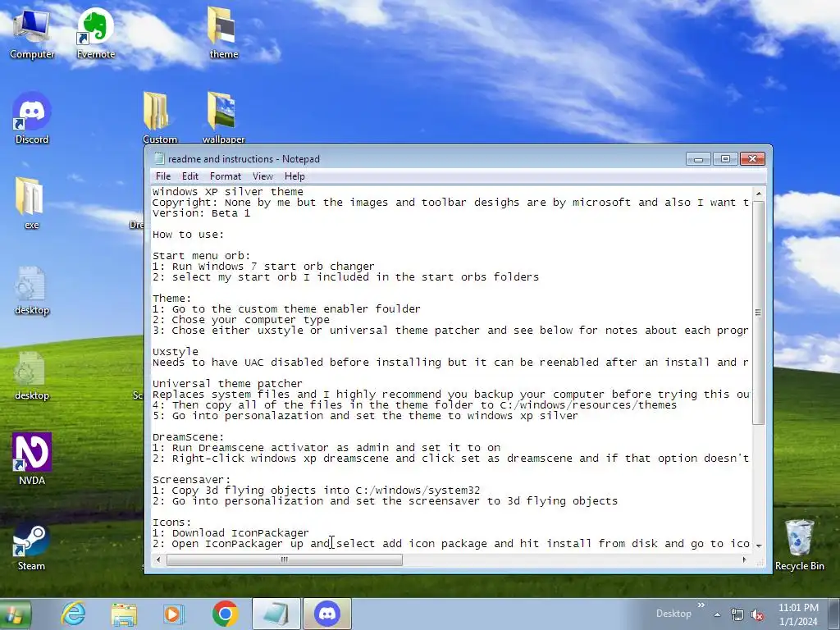Click the vertical scrollbar down arrow in Notepad
The height and width of the screenshot is (630, 840).
758,546
